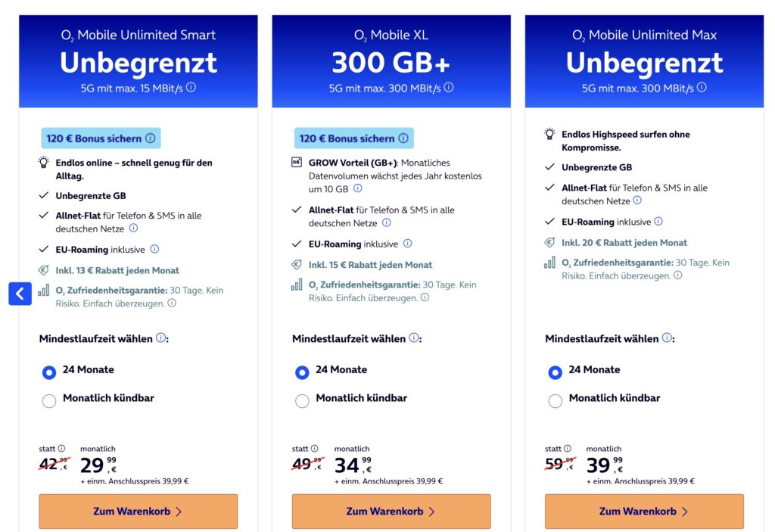Choose Monatlich kündbar for Unlimited Max

[x=555, y=401]
